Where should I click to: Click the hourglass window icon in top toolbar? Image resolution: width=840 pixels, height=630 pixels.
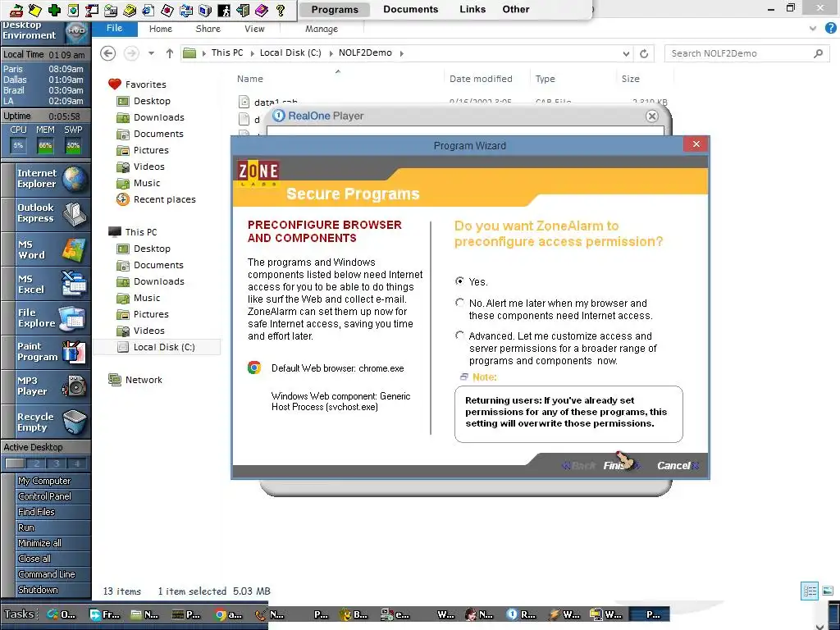tap(92, 10)
